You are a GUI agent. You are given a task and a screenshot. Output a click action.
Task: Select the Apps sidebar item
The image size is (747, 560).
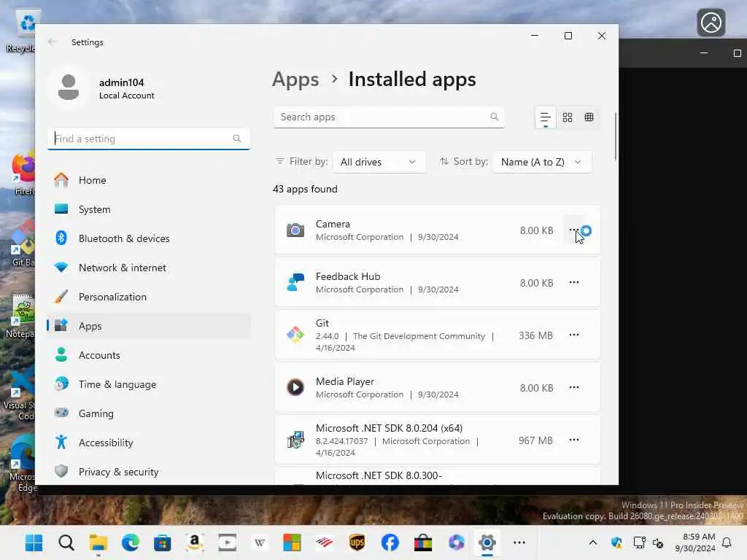click(148, 326)
